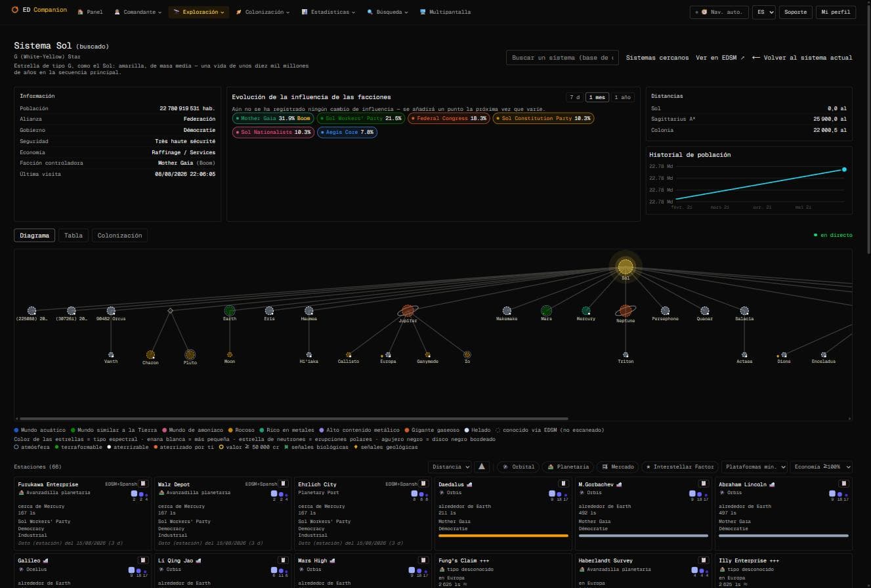The width and height of the screenshot is (871, 588).
Task: Click the Sistemas cercanos link
Action: [657, 58]
